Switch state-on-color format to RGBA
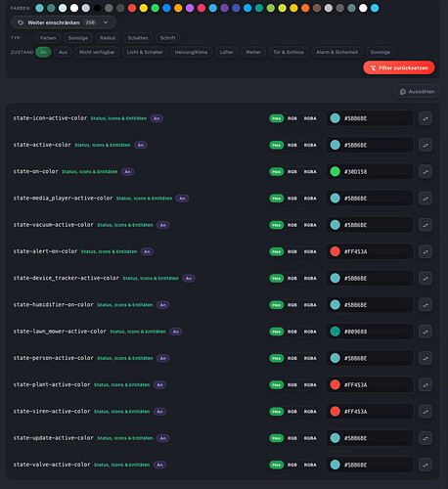Image resolution: width=448 pixels, height=489 pixels. pos(310,172)
